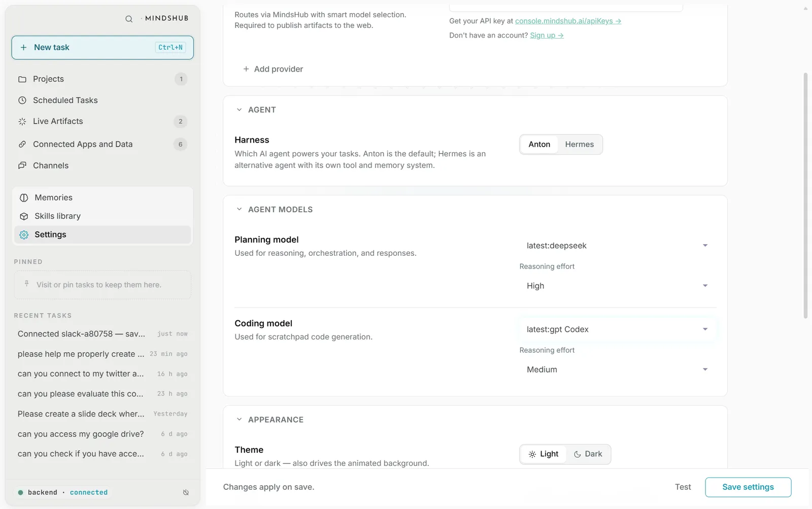
Task: Open Scheduled Tasks
Action: coord(103,100)
